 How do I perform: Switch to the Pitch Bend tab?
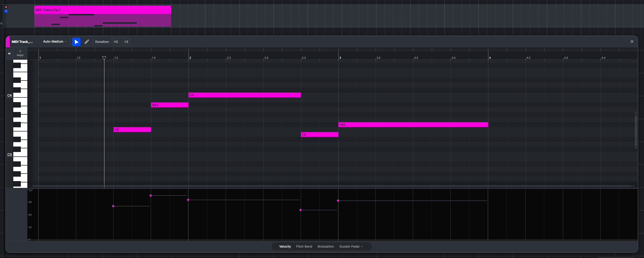click(x=304, y=247)
